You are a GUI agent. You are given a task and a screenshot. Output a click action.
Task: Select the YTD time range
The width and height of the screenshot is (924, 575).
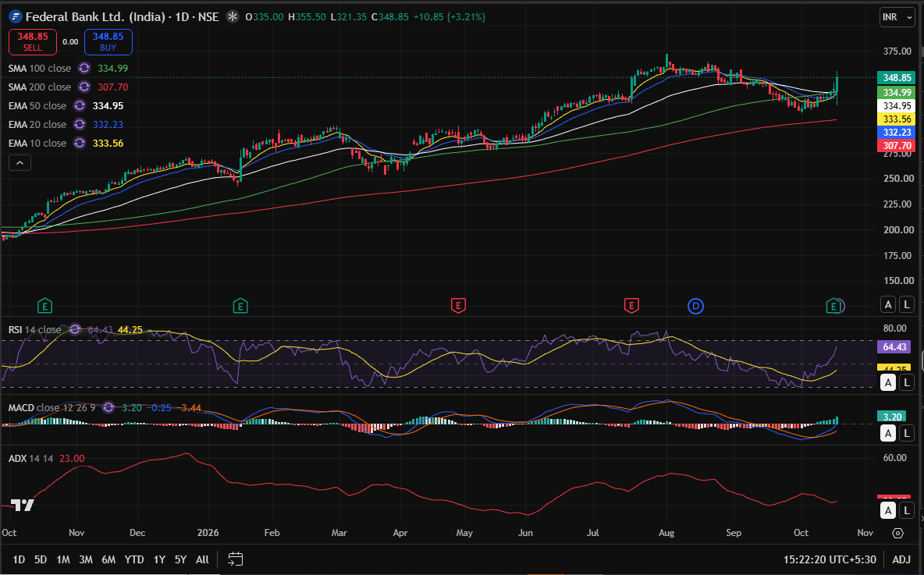(x=134, y=559)
